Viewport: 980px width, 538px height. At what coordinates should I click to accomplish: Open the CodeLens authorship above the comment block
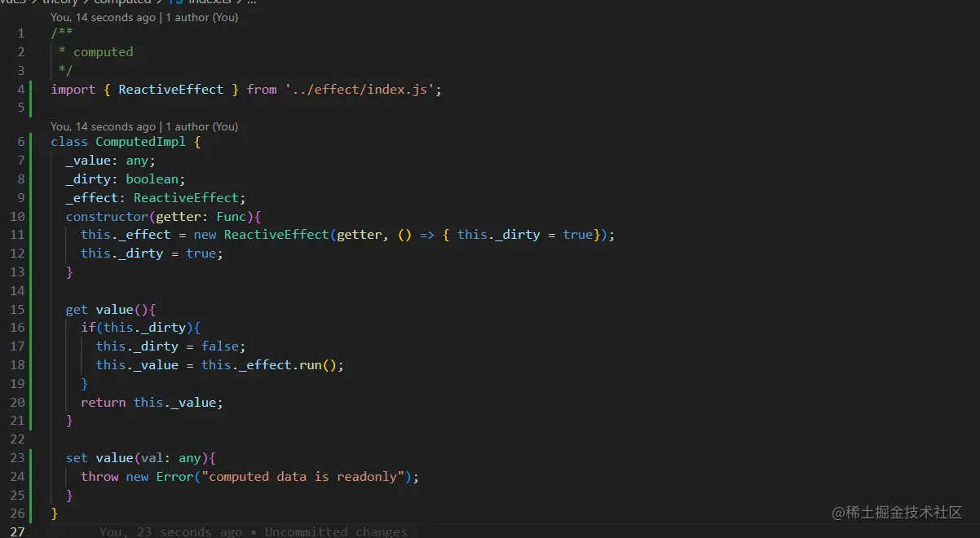coord(144,17)
